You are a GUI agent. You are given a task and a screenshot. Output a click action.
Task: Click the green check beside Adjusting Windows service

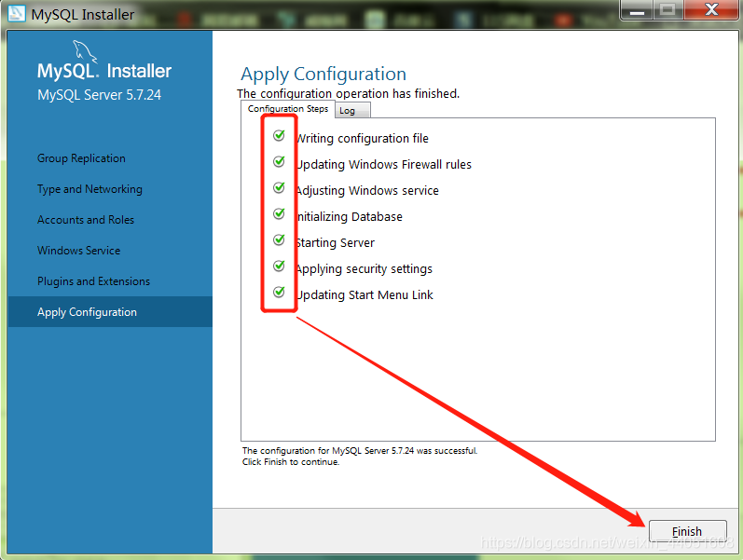pos(279,187)
